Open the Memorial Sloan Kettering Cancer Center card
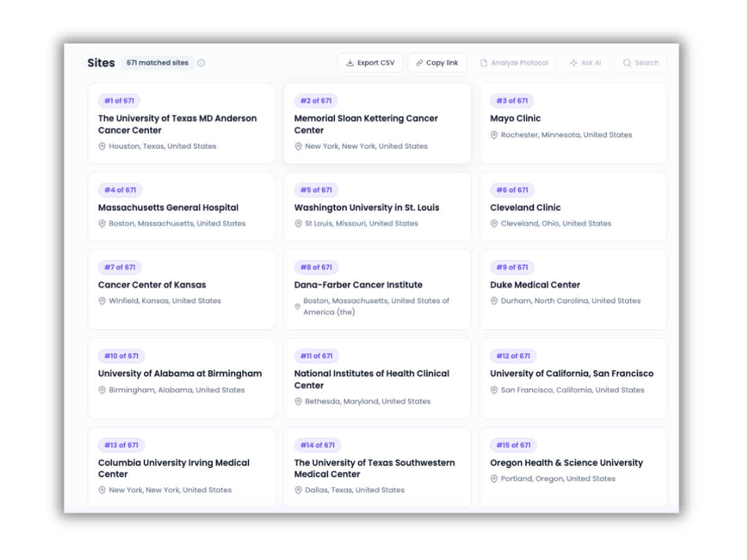This screenshot has width=747, height=560. tap(377, 124)
